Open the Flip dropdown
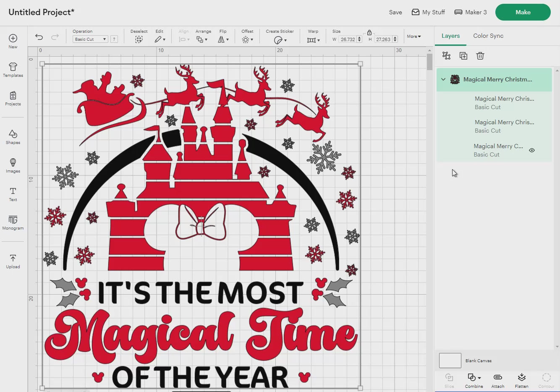This screenshot has height=392, width=560. pyautogui.click(x=223, y=39)
